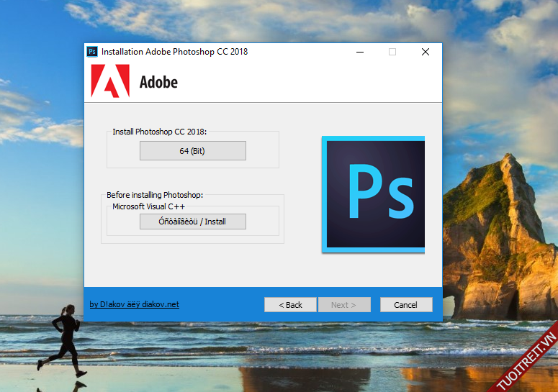This screenshot has height=392, width=558.
Task: Start the 64 (Bit) Photoshop install
Action: point(192,150)
